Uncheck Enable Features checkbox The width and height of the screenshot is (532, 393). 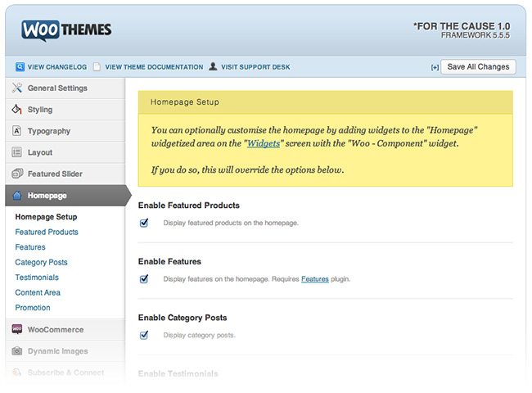click(x=144, y=278)
